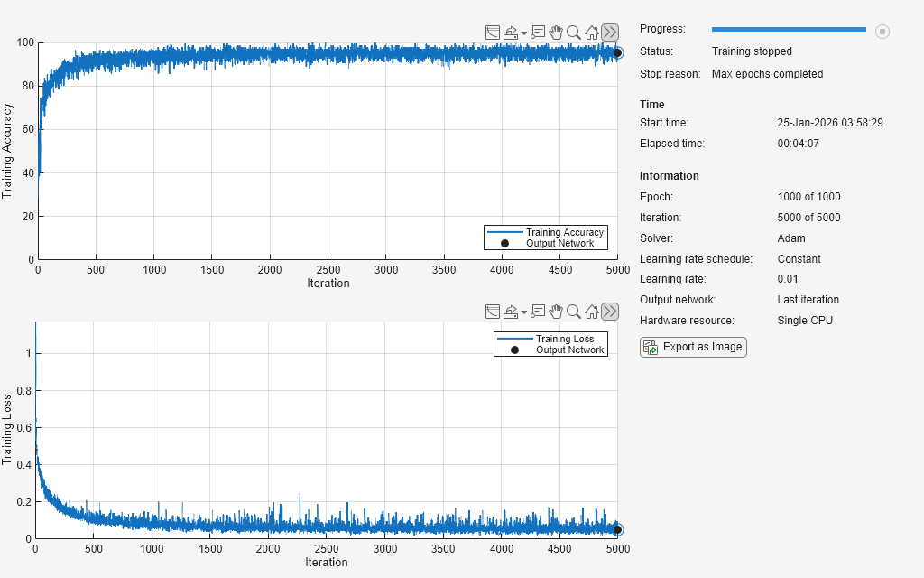Click the Export as Image button
Screen dimensions: 924x578
tap(693, 347)
